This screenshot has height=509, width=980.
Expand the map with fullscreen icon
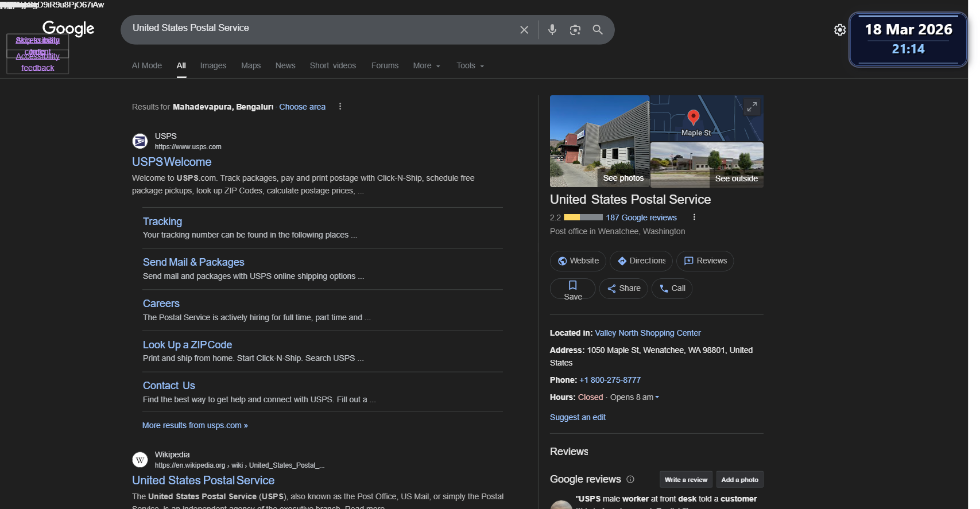752,107
